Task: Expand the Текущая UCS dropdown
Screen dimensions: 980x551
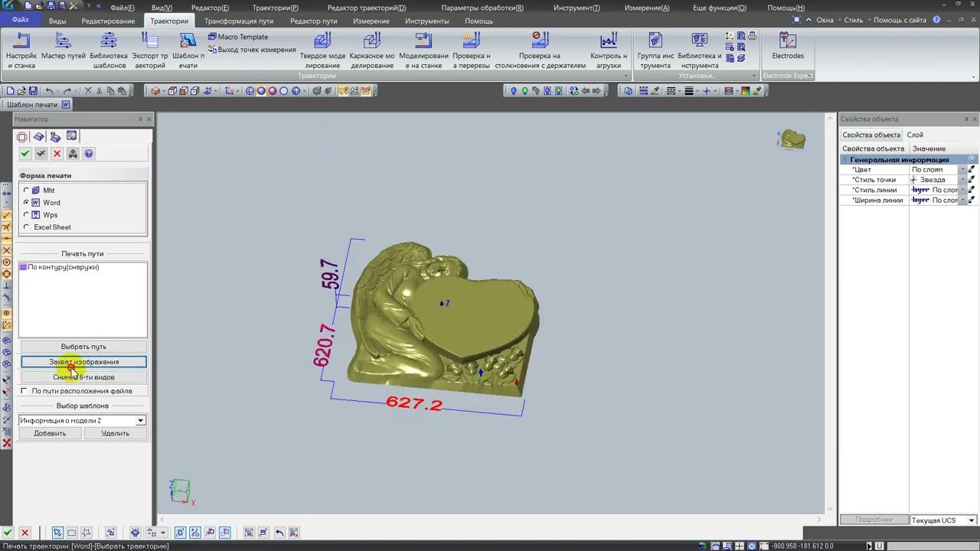Action: (971, 520)
